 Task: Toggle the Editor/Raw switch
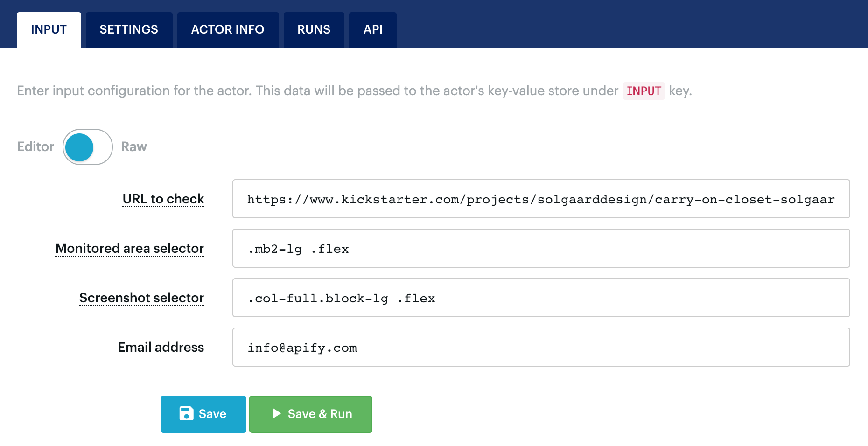[88, 147]
